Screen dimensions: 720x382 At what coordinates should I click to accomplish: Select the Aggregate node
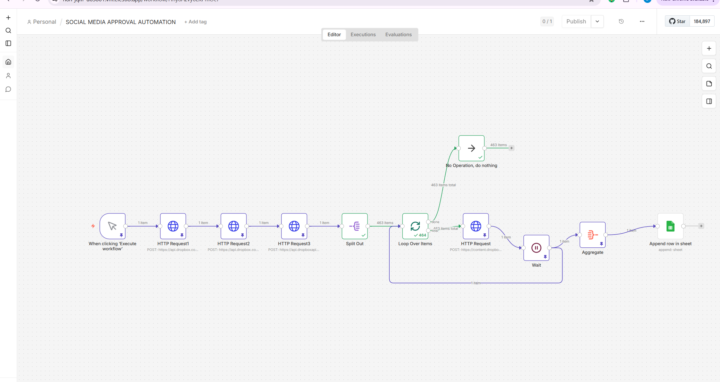pyautogui.click(x=592, y=235)
